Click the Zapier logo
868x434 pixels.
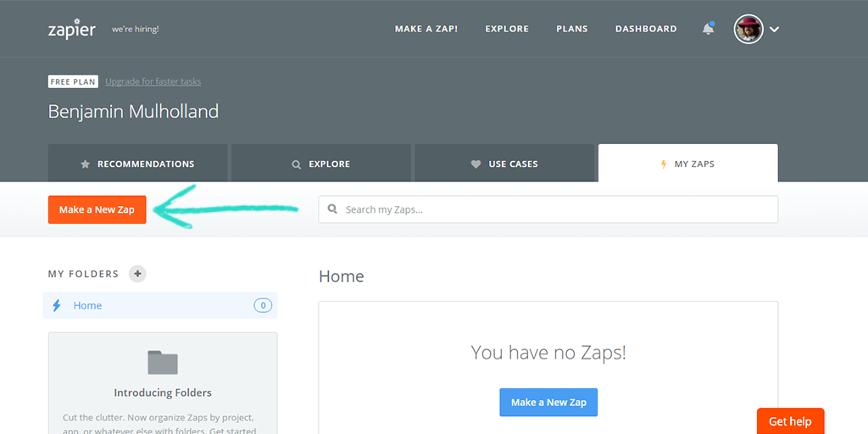71,29
